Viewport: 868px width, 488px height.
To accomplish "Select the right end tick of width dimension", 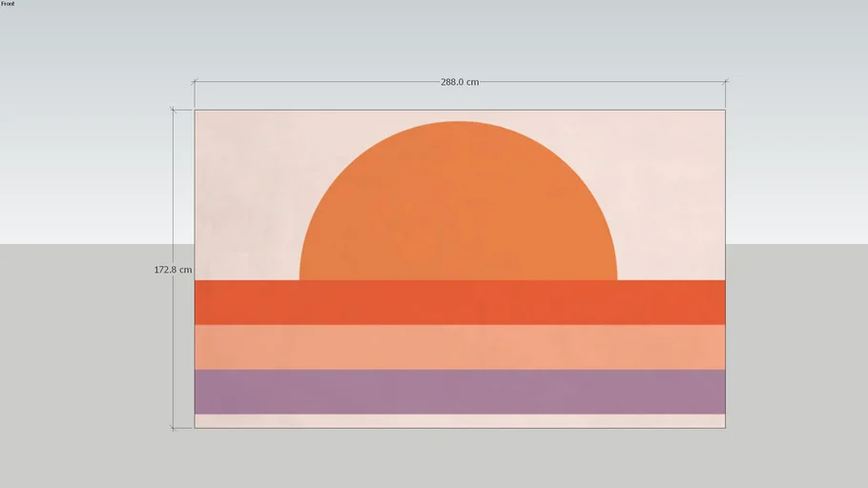I will [725, 82].
